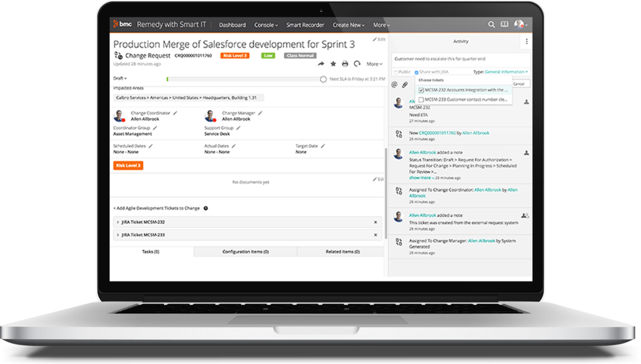Image resolution: width=641 pixels, height=364 pixels.
Task: Click Risk Level 3 badge in header
Action: coord(235,56)
